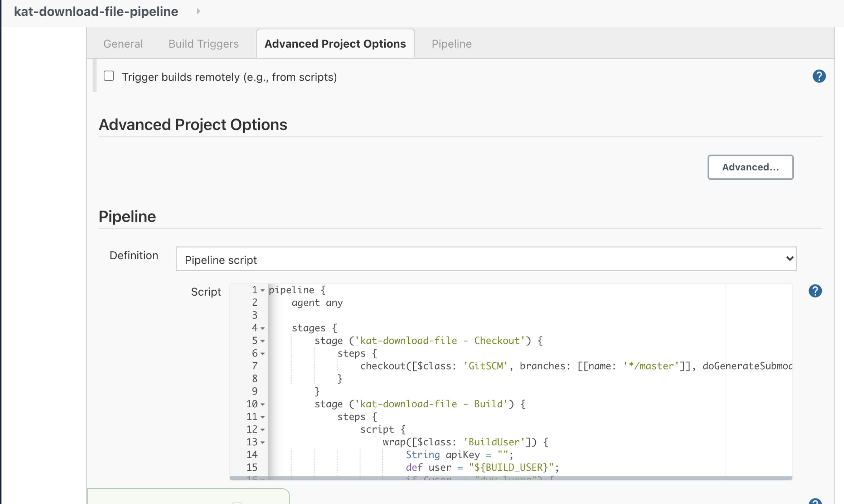Screen dimensions: 844x504
Task: Switch to the Build Triggers tab
Action: (x=204, y=44)
